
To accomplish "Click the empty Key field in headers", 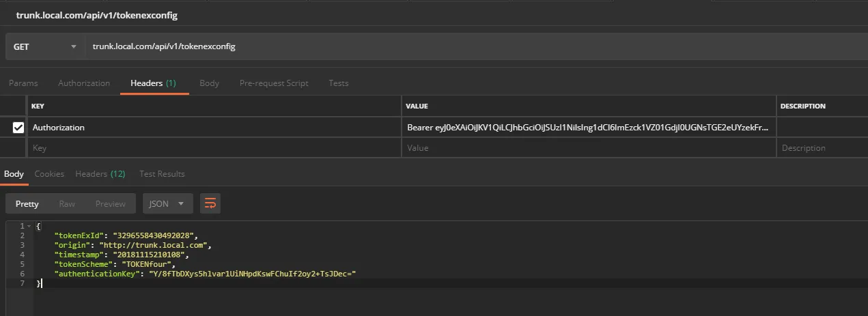I will point(214,148).
